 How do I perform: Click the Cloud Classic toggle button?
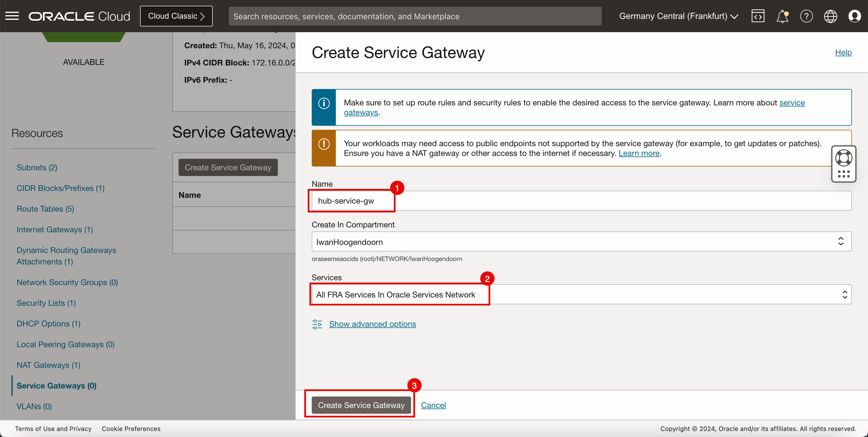(x=176, y=16)
